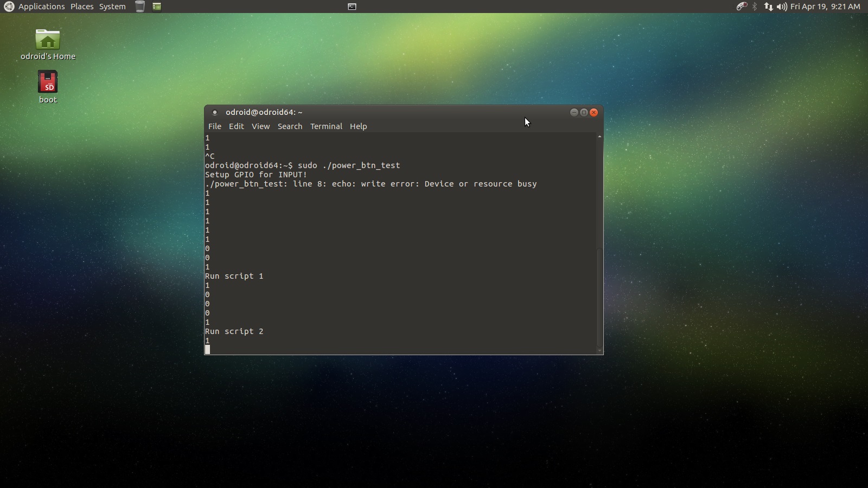Open the View menu in the terminal

[261, 126]
